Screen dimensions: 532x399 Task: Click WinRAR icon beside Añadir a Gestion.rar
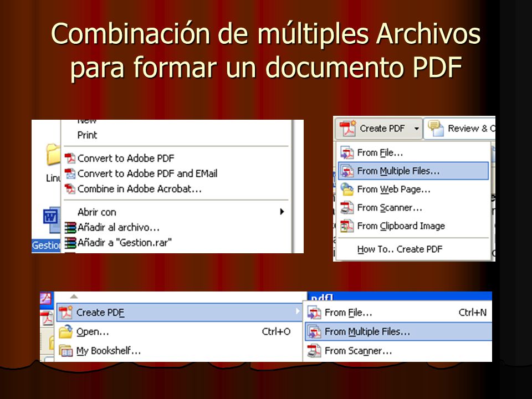(x=70, y=243)
